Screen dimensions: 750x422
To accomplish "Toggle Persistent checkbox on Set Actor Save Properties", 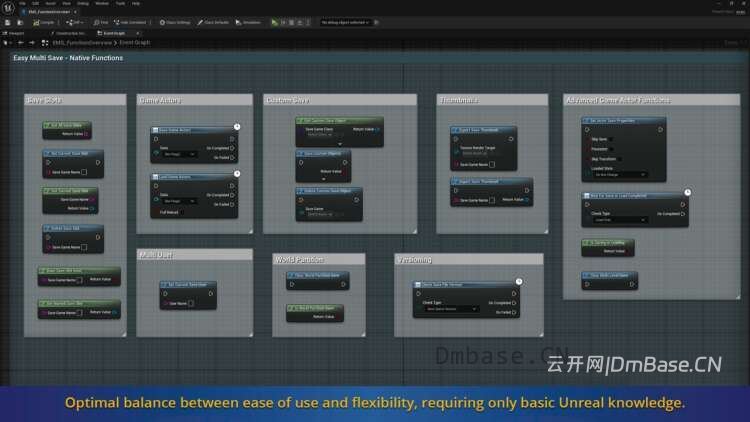I will coord(611,149).
